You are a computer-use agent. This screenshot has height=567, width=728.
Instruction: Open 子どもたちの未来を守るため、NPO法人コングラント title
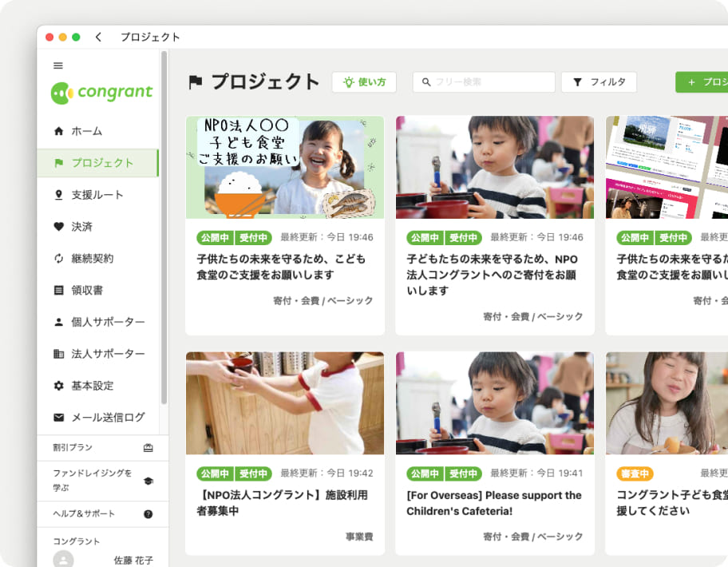click(493, 275)
